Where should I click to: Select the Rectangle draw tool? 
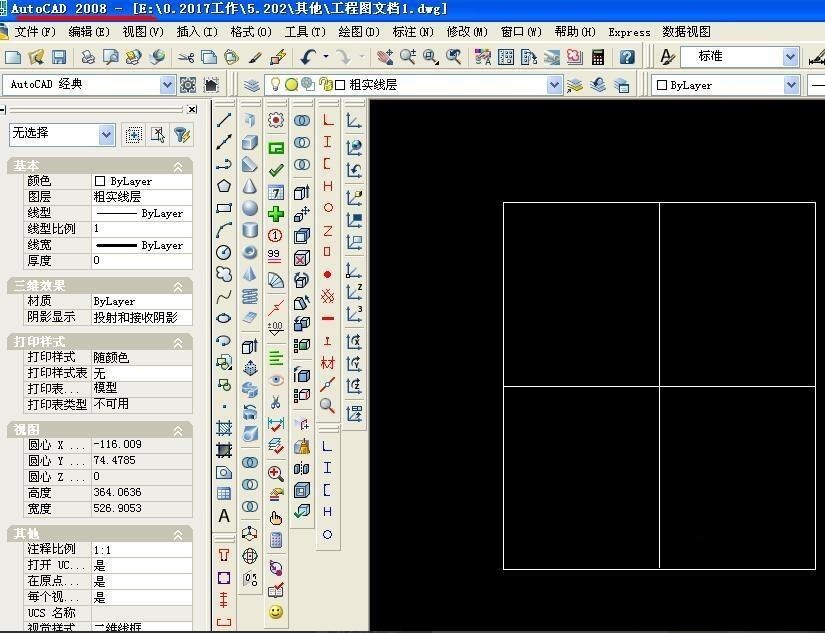[224, 208]
